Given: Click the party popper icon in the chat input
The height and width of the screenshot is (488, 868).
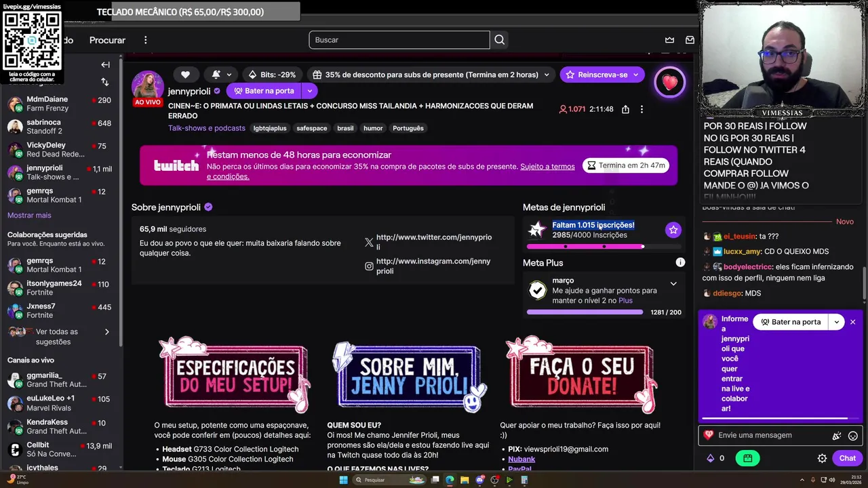Looking at the screenshot, I should pos(837,436).
